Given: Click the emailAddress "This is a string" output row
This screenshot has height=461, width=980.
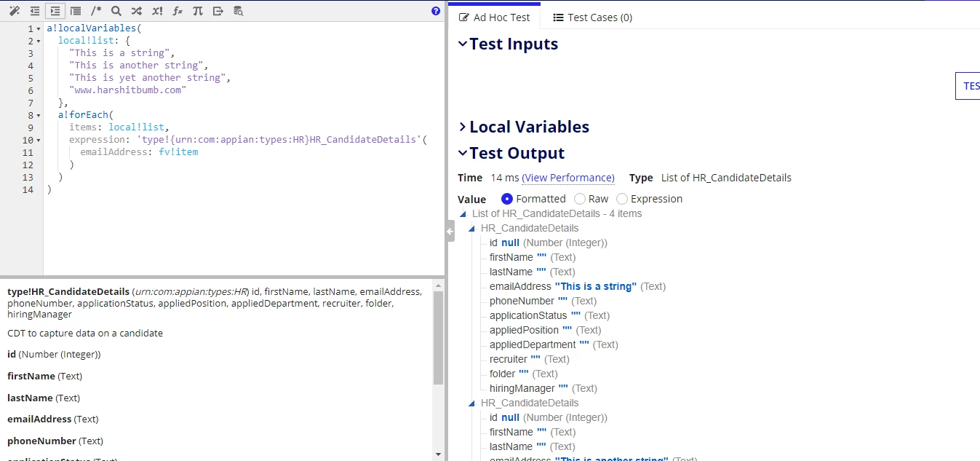Looking at the screenshot, I should coord(578,286).
